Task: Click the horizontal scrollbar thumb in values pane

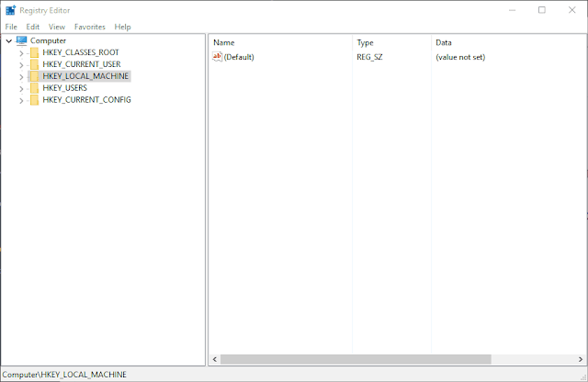Action: [x=356, y=359]
